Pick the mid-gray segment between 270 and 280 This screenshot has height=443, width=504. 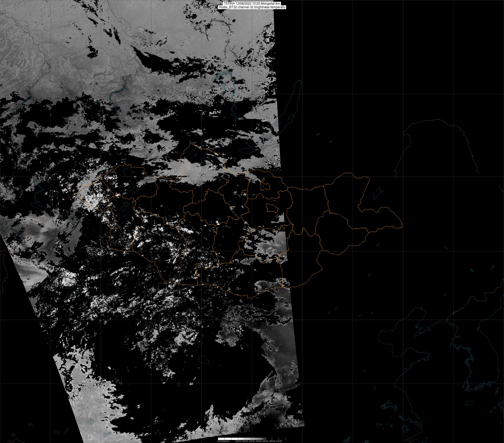click(x=255, y=439)
